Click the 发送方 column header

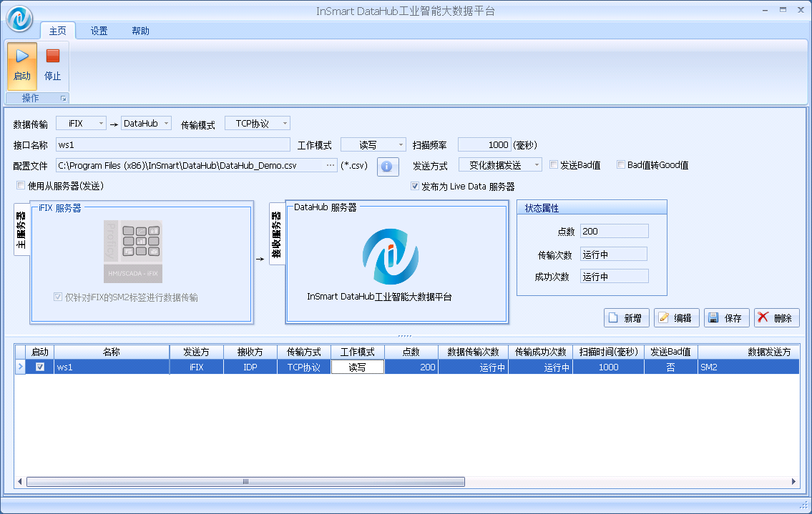coord(196,352)
